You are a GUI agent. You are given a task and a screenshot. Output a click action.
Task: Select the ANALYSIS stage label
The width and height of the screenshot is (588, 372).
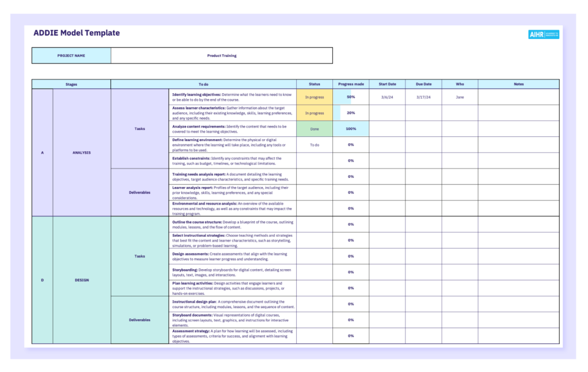point(80,152)
